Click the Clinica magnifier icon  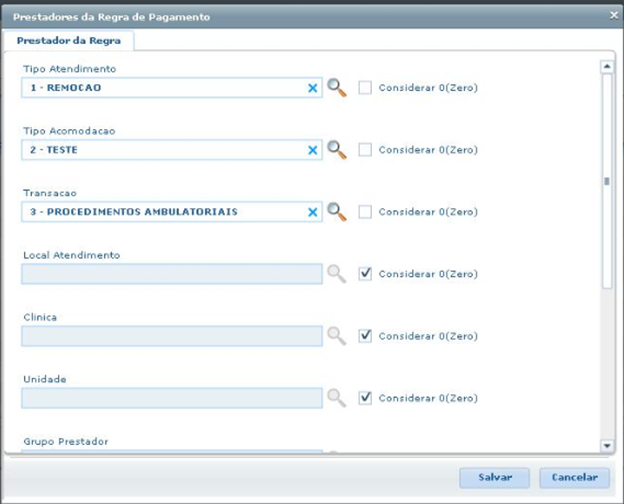point(337,336)
